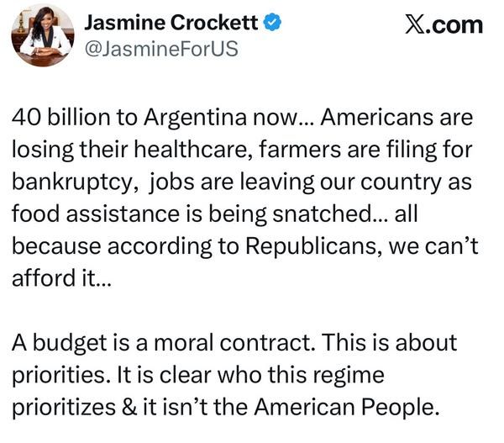The image size is (504, 443).
Task: Click the ampersand symbol in the last line
Action: pos(129,407)
